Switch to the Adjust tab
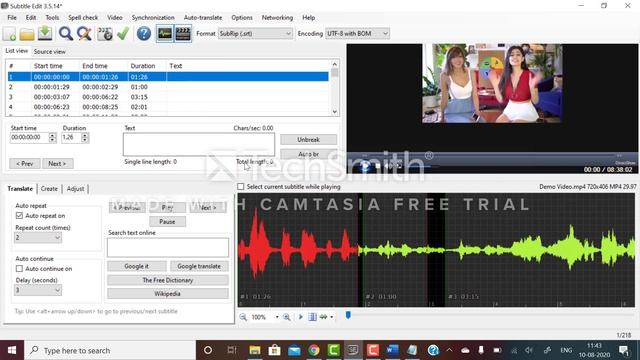The height and width of the screenshot is (360, 640). (x=75, y=189)
